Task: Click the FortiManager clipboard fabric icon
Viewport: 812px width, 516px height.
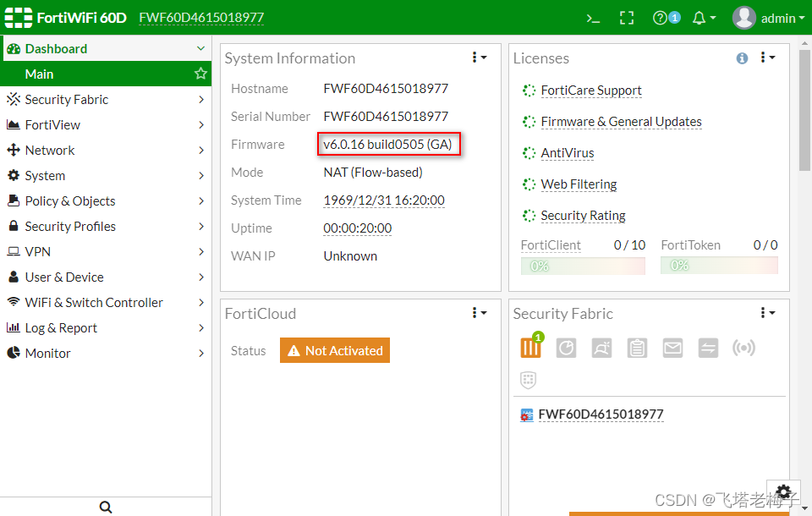Action: [637, 349]
